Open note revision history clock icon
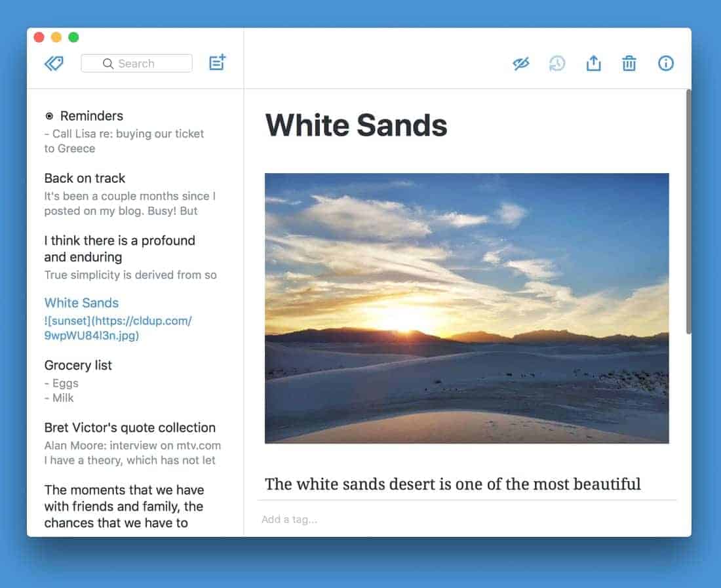 (557, 64)
